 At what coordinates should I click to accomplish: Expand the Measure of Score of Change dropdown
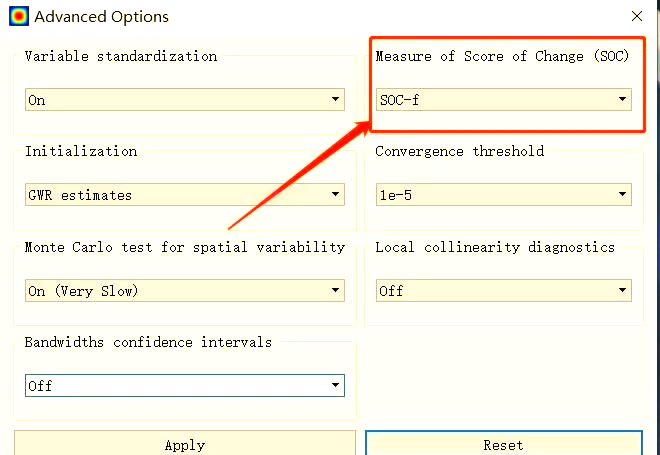tap(503, 100)
